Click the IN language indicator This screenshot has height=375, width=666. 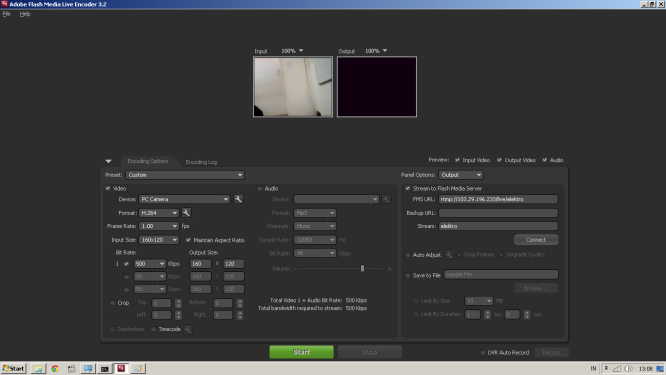pos(593,369)
